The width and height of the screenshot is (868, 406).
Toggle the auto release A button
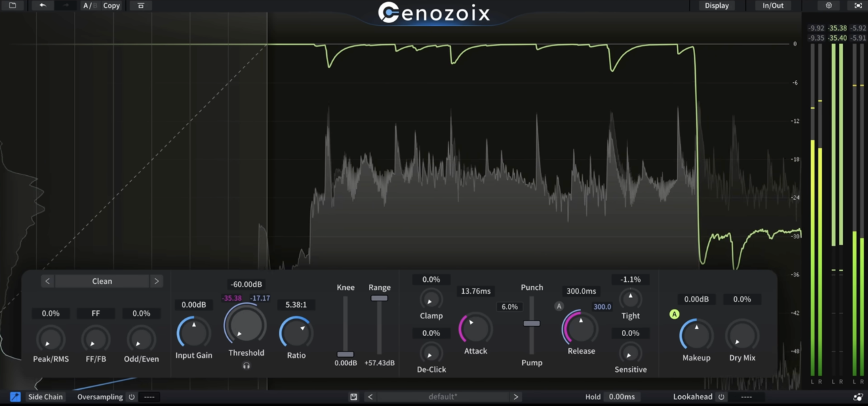[x=559, y=306]
